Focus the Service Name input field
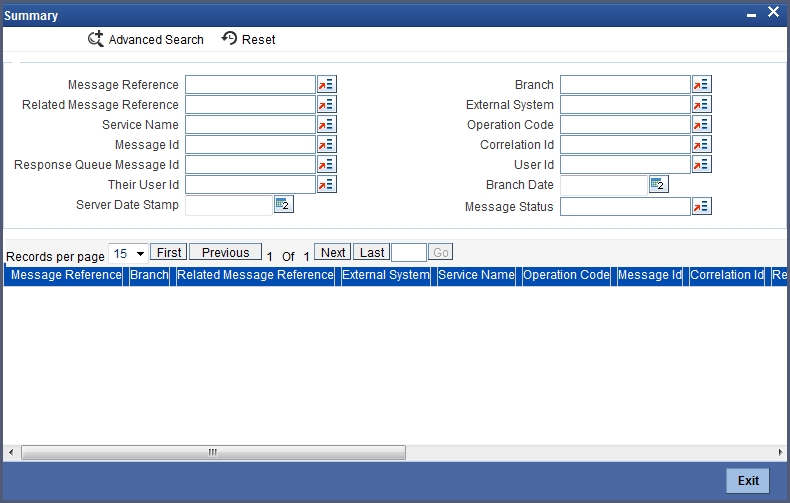This screenshot has height=503, width=790. click(250, 124)
